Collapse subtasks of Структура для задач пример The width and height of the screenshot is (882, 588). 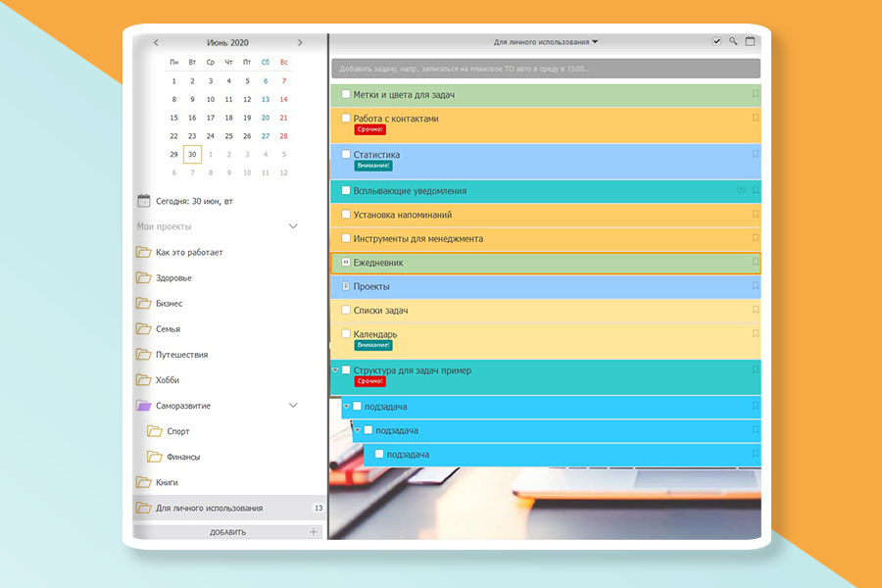[x=335, y=370]
